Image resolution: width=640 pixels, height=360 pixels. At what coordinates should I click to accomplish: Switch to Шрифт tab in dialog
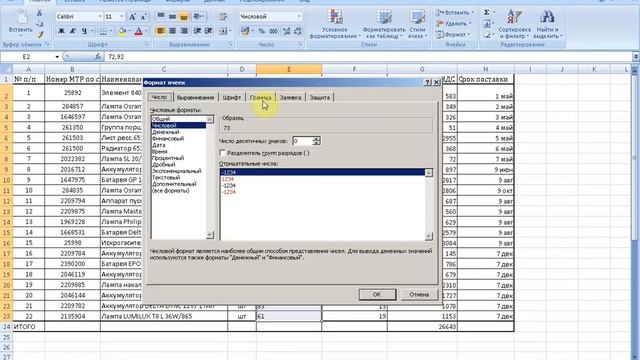click(x=231, y=98)
